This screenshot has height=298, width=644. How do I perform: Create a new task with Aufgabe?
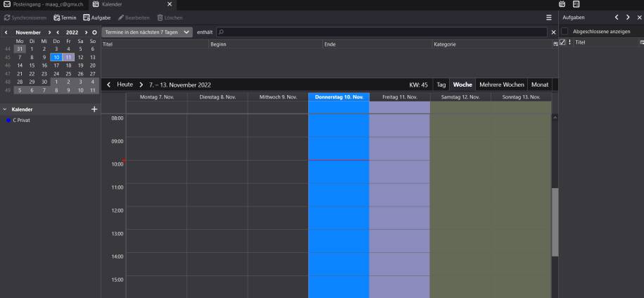[97, 18]
